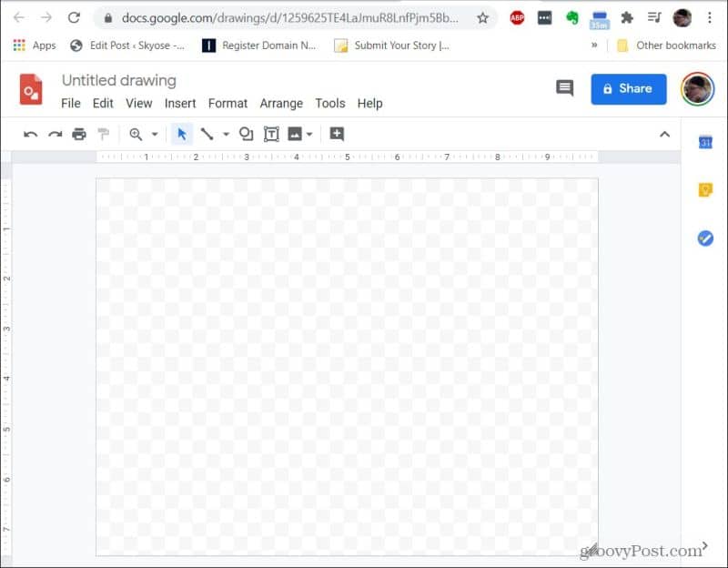This screenshot has height=568, width=728.
Task: Open the View menu
Action: pos(139,103)
